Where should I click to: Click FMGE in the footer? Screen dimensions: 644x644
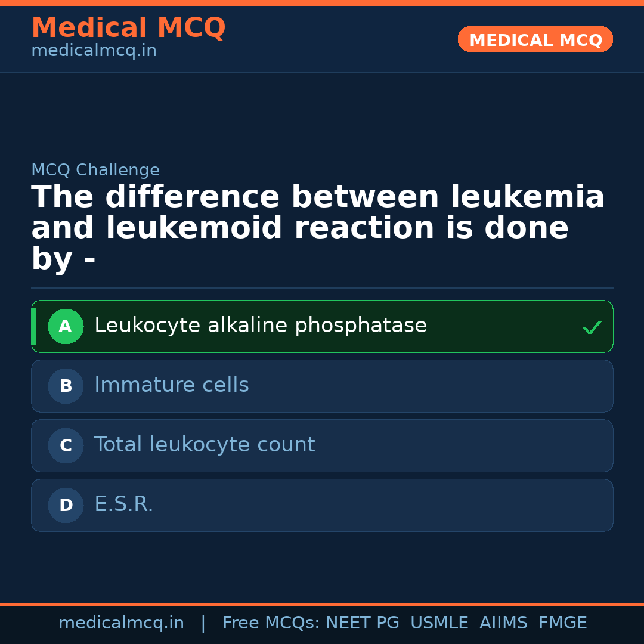563,623
